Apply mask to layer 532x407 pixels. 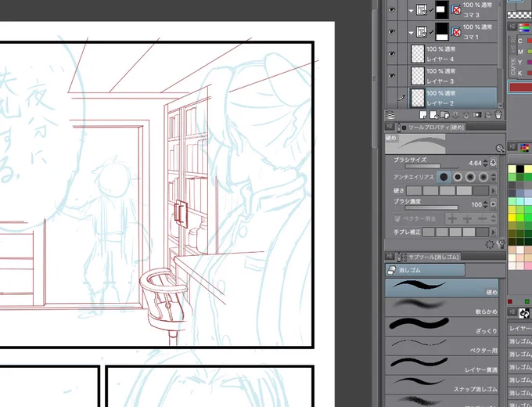[487, 115]
